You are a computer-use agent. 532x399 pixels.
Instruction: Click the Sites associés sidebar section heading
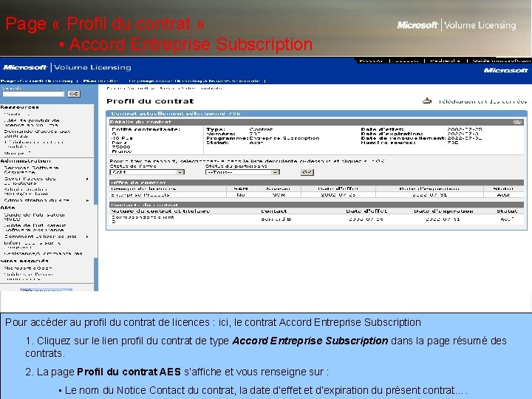point(24,261)
